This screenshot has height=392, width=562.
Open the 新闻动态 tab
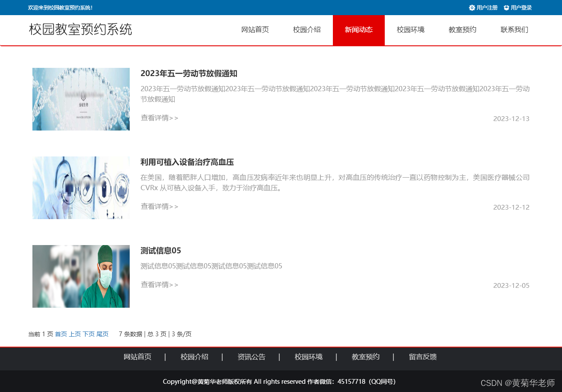(x=359, y=30)
